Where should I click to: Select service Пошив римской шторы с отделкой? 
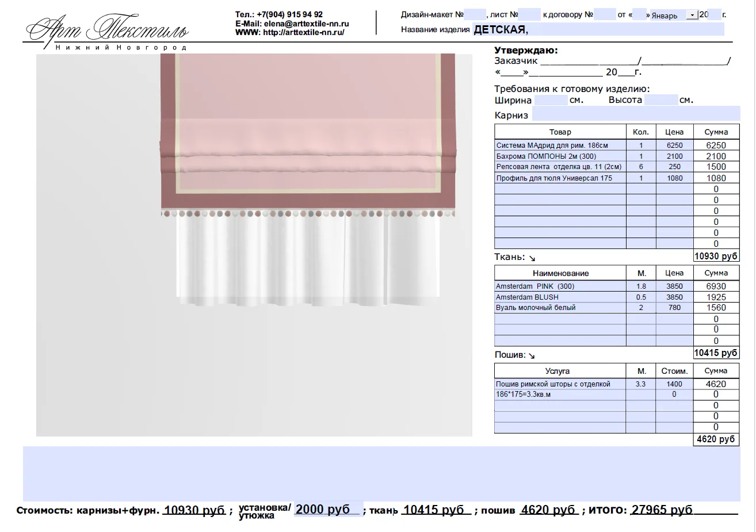[560, 384]
